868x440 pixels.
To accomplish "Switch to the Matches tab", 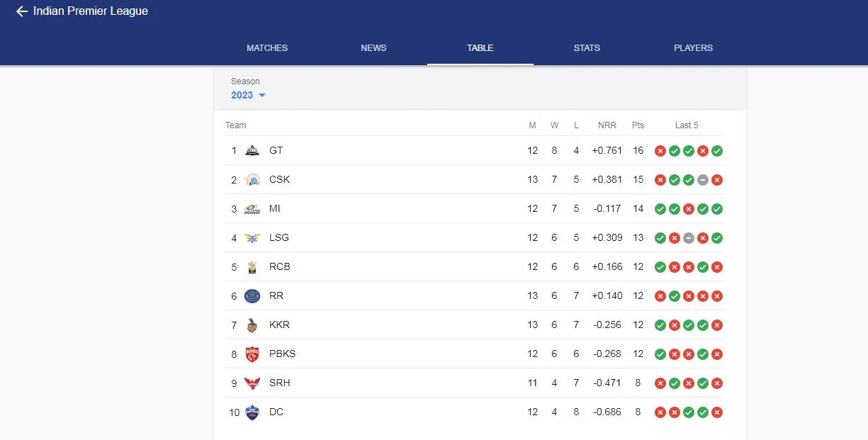I will pyautogui.click(x=267, y=48).
